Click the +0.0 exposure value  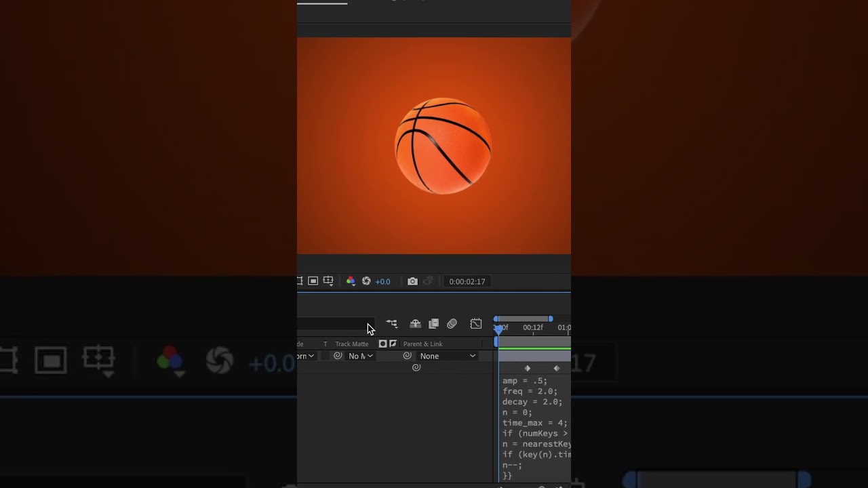point(382,281)
